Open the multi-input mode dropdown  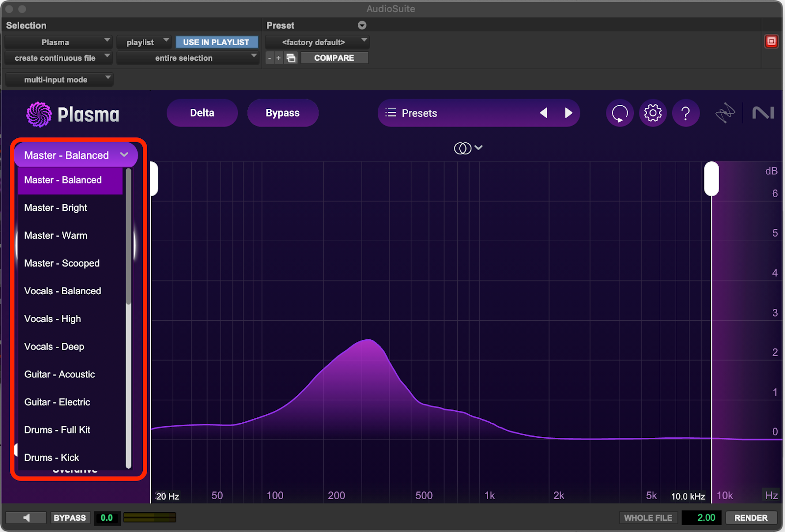[x=59, y=79]
